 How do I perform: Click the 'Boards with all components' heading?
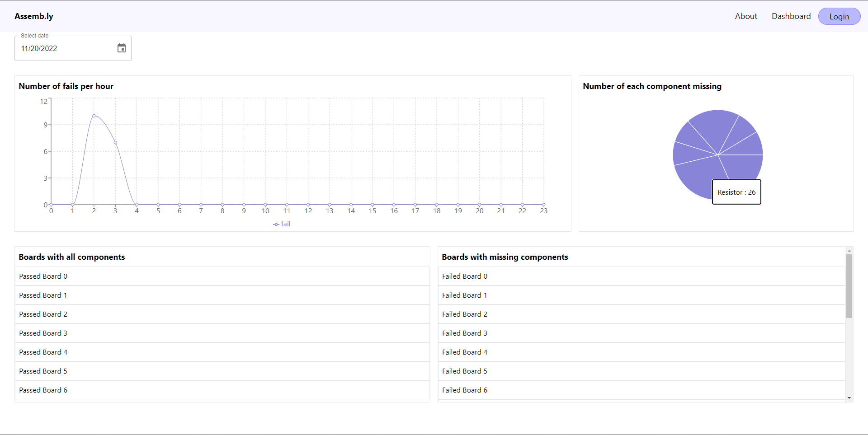coord(72,257)
